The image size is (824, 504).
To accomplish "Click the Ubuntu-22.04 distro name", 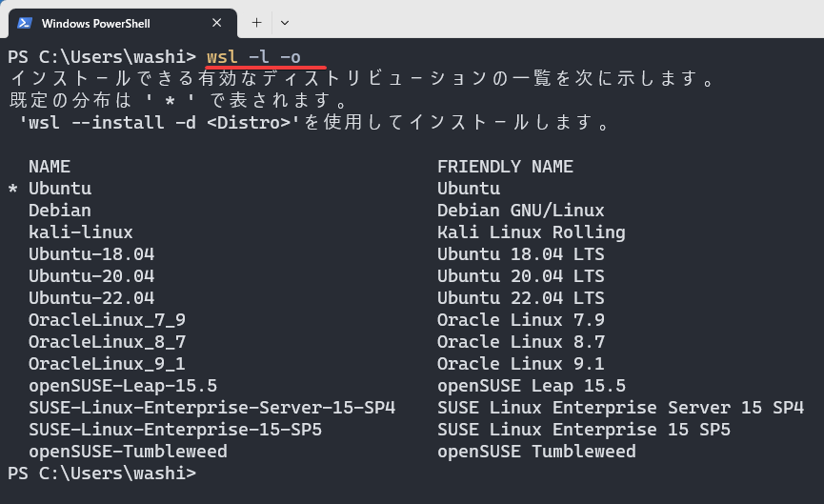I will coord(91,298).
